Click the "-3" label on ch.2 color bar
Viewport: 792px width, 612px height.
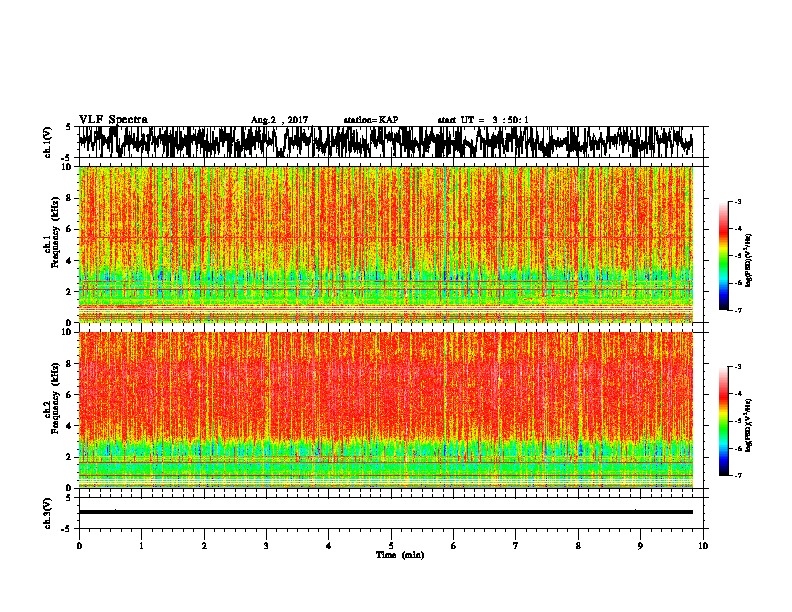pyautogui.click(x=738, y=367)
